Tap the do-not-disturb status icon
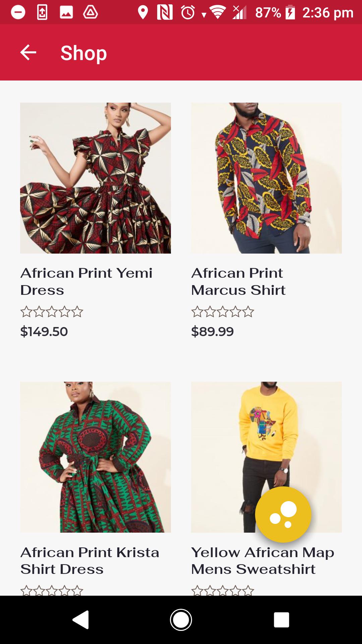The width and height of the screenshot is (362, 644). point(18,13)
